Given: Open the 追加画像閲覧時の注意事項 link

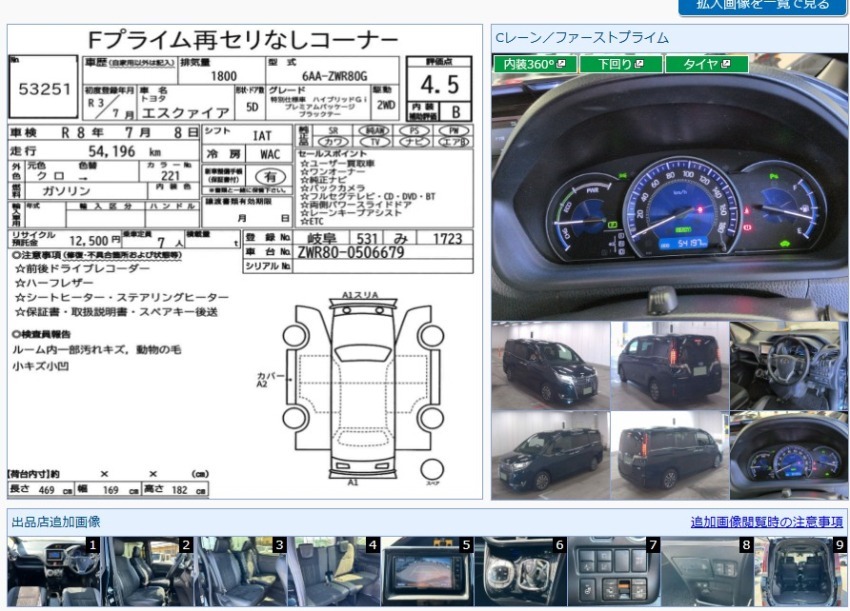Looking at the screenshot, I should 767,522.
